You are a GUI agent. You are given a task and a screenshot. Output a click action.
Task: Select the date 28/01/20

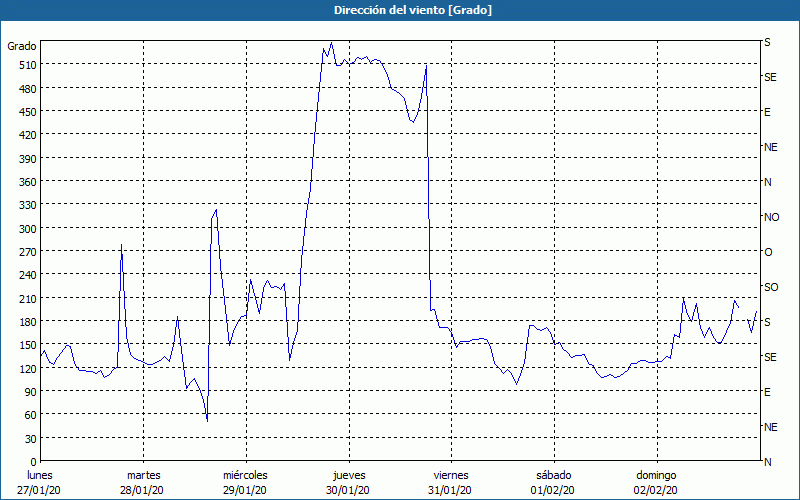tap(142, 490)
